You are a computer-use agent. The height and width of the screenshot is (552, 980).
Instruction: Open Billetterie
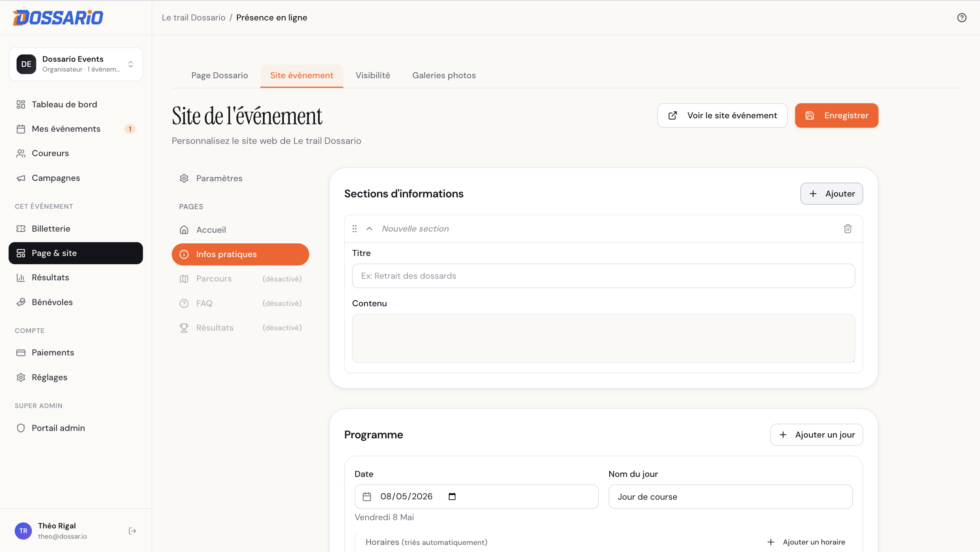76,228
